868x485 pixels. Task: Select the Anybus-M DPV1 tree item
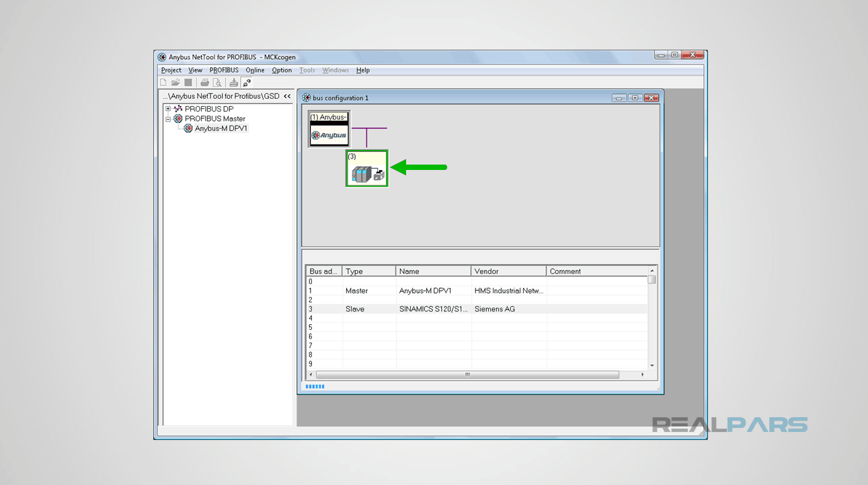click(x=222, y=128)
